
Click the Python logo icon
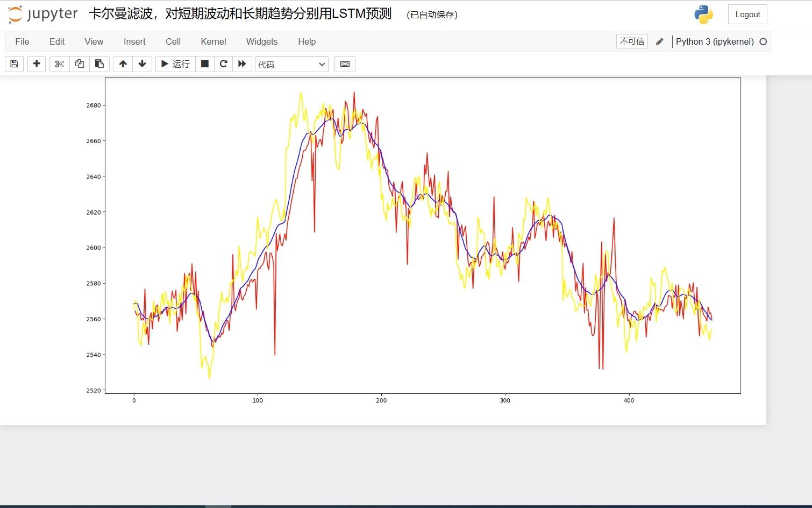click(703, 15)
